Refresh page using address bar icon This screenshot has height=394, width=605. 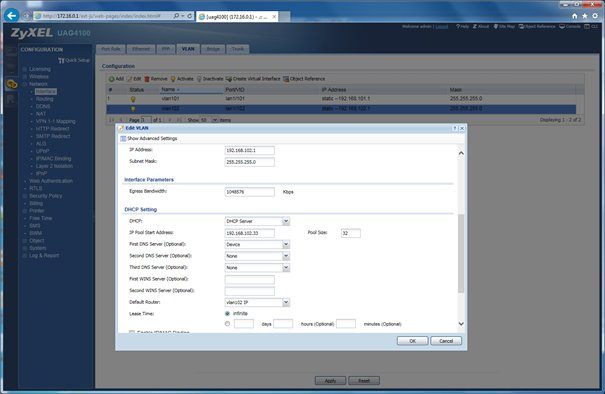coord(189,16)
